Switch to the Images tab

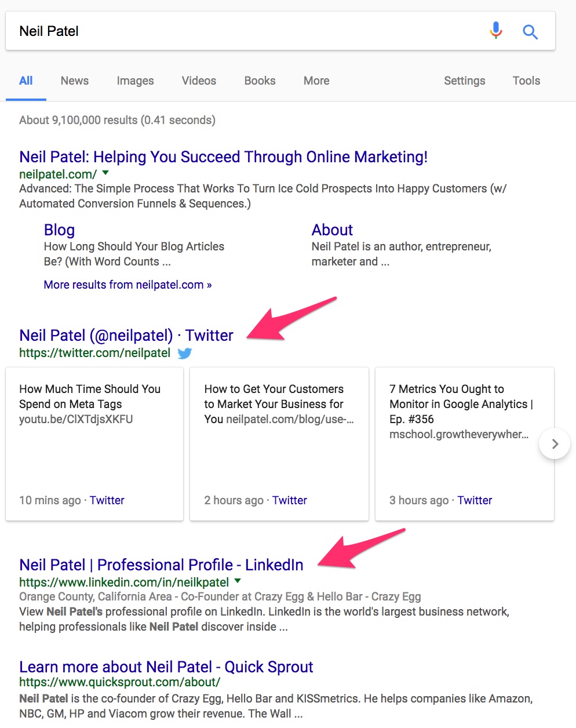click(x=135, y=81)
